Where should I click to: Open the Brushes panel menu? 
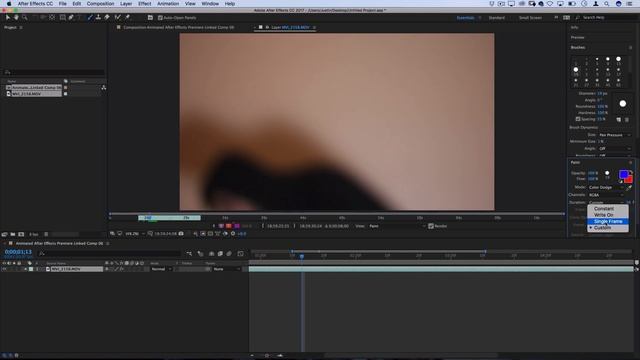click(631, 47)
